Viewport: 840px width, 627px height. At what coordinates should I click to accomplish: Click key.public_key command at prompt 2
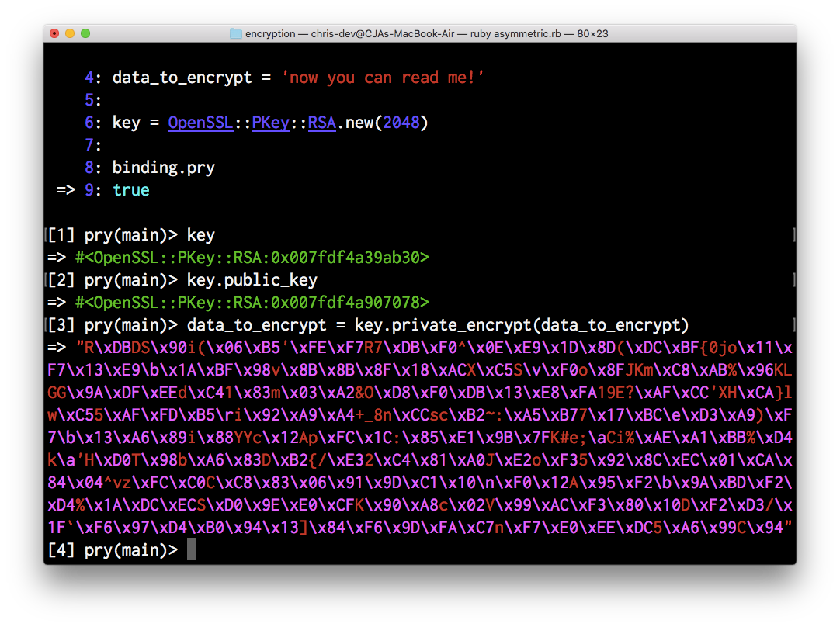(252, 280)
